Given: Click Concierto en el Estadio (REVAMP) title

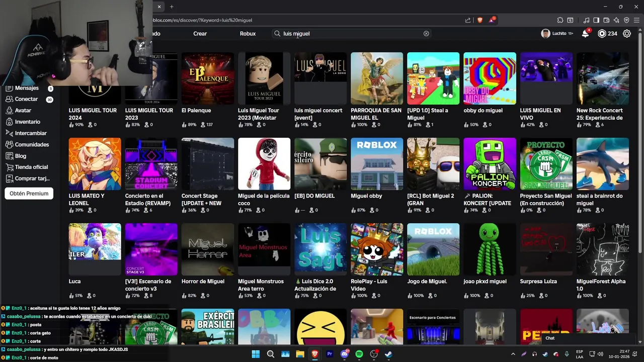Looking at the screenshot, I should (x=148, y=200).
